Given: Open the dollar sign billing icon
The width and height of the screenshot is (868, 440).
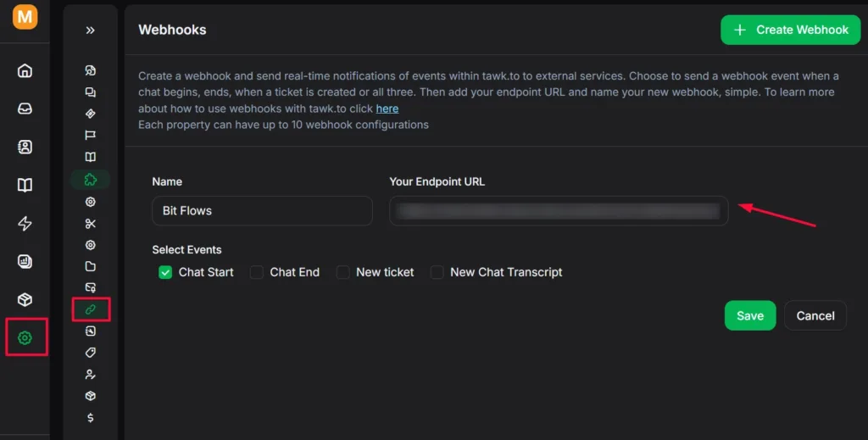Looking at the screenshot, I should [x=90, y=418].
